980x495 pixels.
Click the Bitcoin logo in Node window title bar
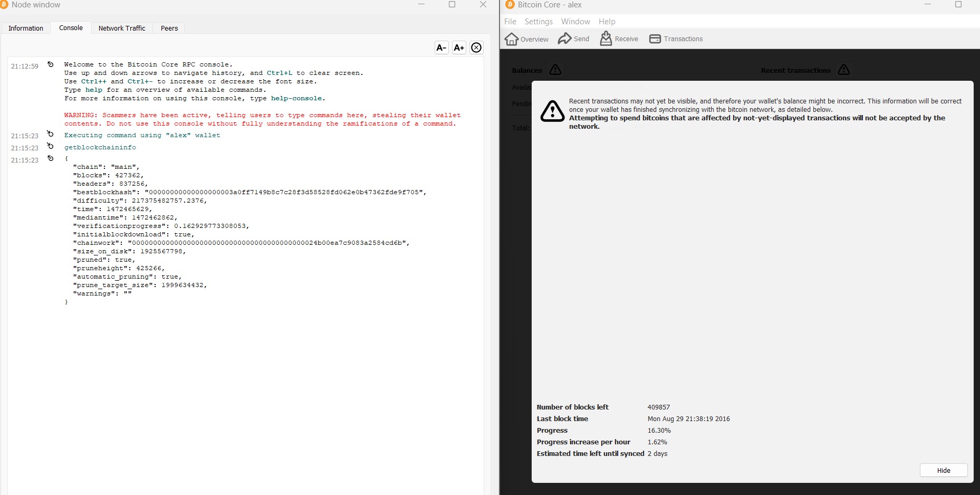pos(4,5)
